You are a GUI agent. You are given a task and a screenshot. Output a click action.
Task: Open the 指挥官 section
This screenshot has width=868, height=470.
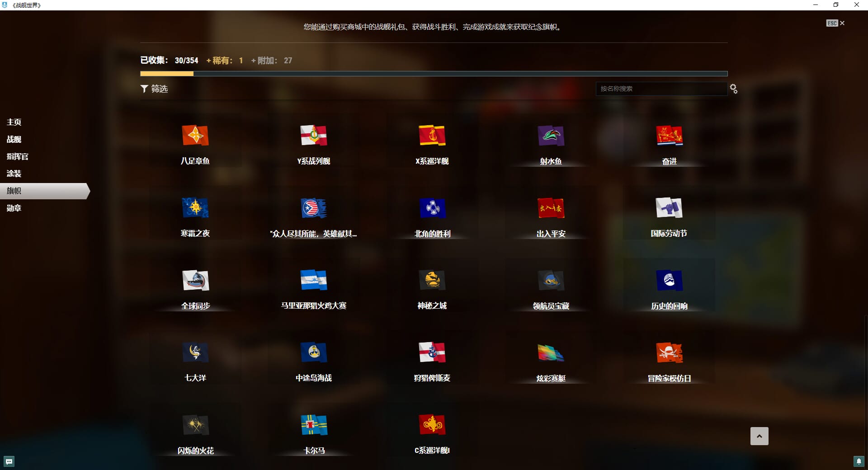coord(18,156)
